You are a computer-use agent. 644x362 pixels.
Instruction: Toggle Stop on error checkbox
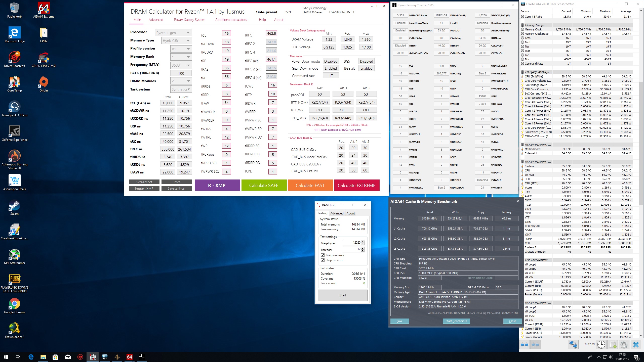(323, 260)
